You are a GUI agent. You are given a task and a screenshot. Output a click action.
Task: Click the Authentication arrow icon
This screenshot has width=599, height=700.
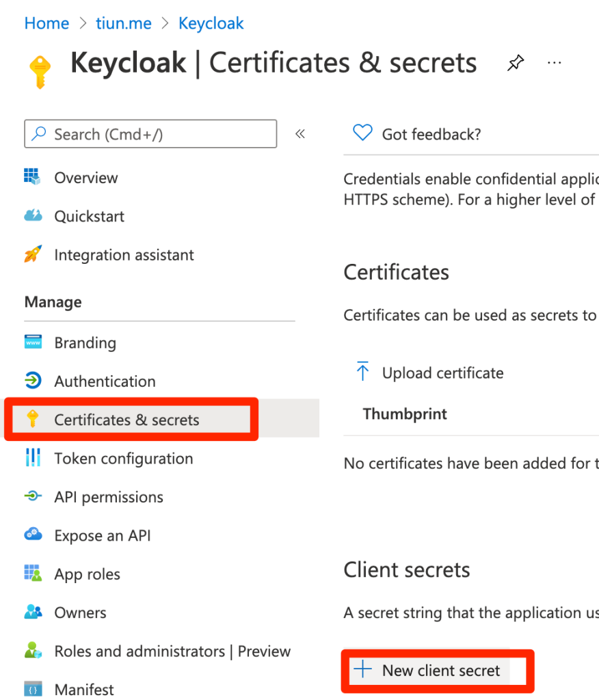pyautogui.click(x=33, y=380)
